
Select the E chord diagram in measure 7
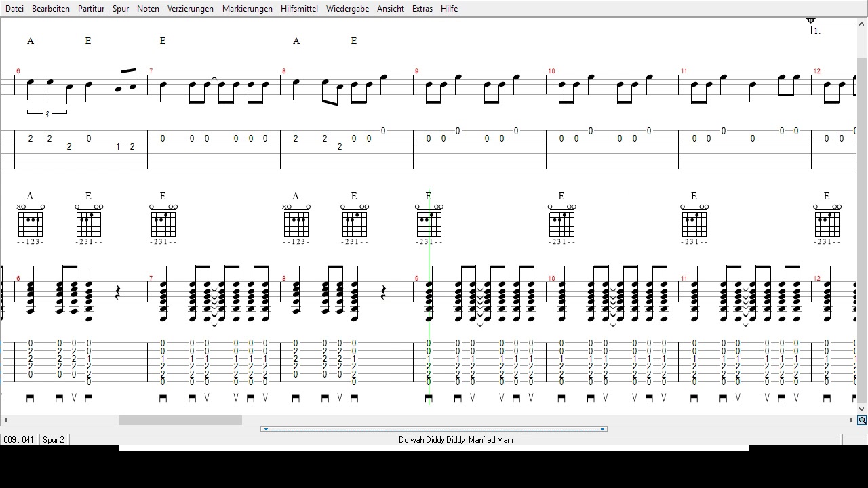(163, 223)
